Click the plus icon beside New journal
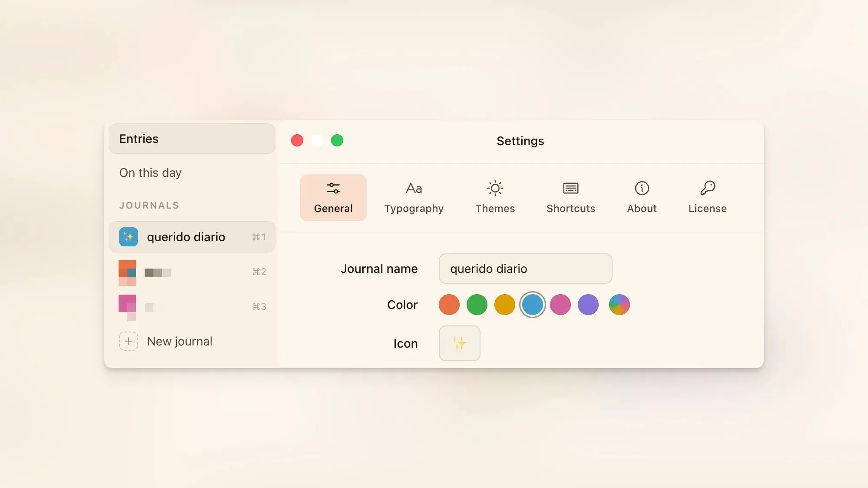The image size is (868, 488). (128, 341)
